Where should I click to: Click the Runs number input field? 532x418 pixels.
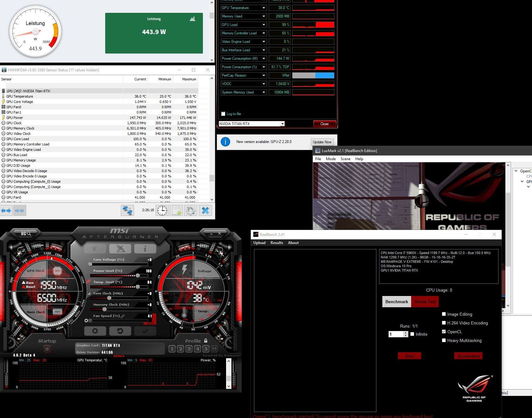point(396,334)
